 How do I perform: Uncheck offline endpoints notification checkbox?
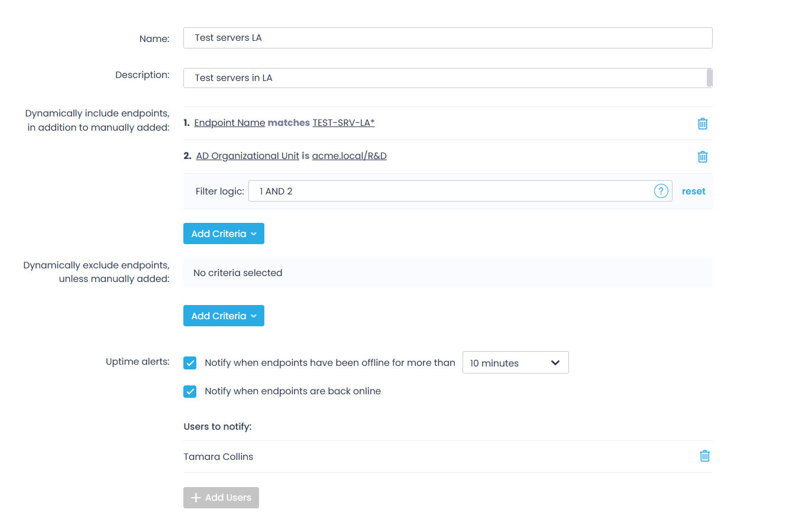(190, 363)
